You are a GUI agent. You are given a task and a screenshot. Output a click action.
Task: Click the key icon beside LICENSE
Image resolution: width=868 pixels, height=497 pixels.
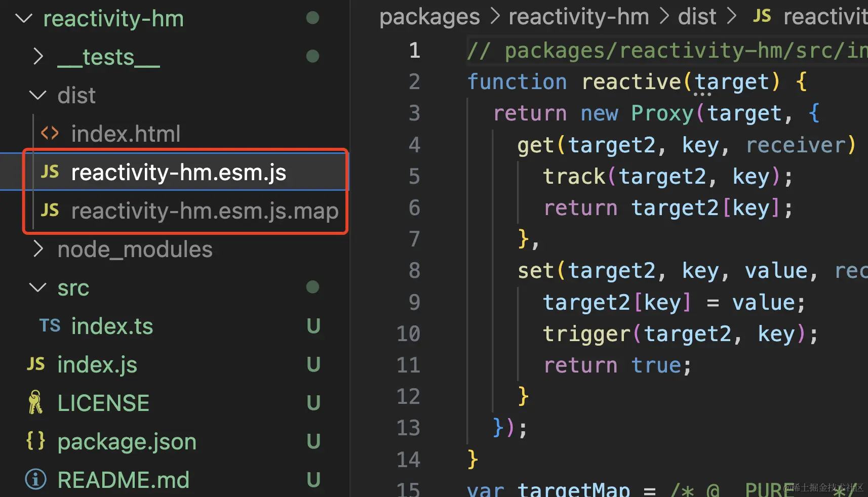click(x=35, y=402)
